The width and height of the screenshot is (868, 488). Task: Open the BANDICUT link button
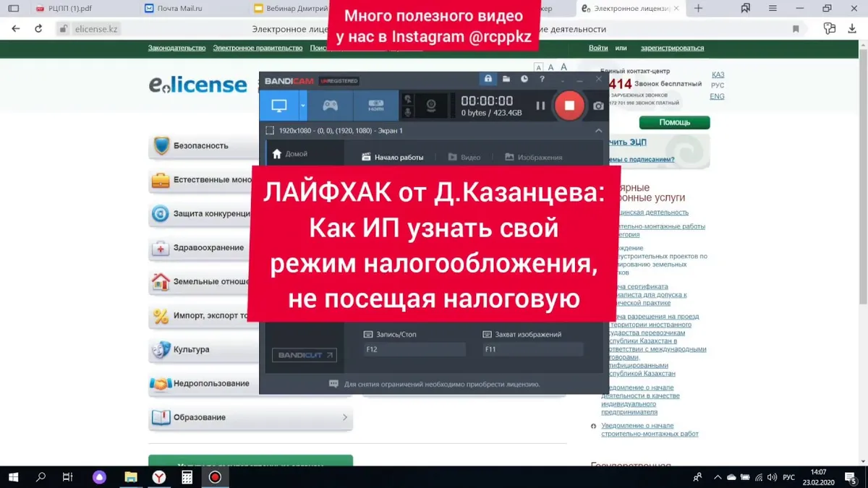[x=304, y=355]
